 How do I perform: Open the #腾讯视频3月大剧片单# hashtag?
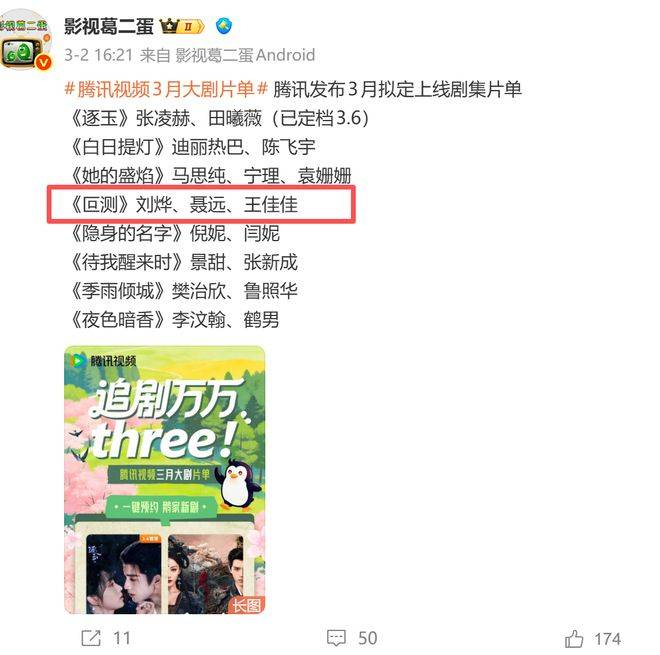click(x=166, y=89)
